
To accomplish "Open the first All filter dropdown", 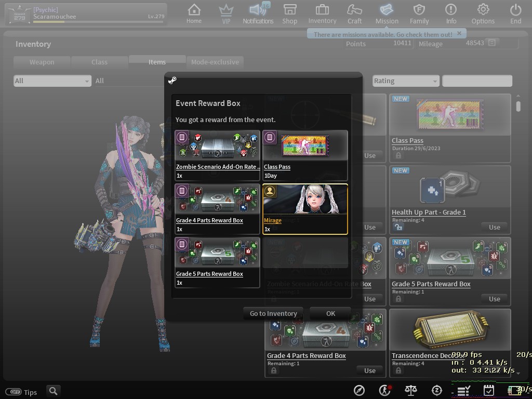I will 52,81.
